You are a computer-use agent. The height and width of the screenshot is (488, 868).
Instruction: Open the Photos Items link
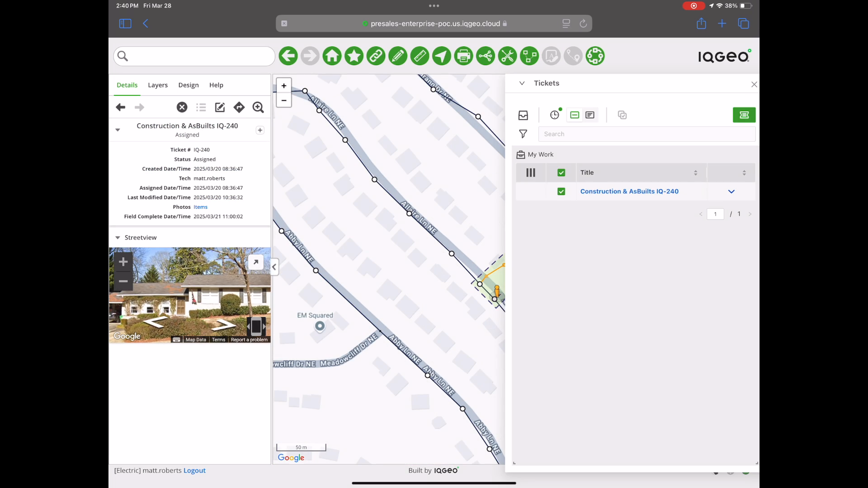[x=200, y=207]
